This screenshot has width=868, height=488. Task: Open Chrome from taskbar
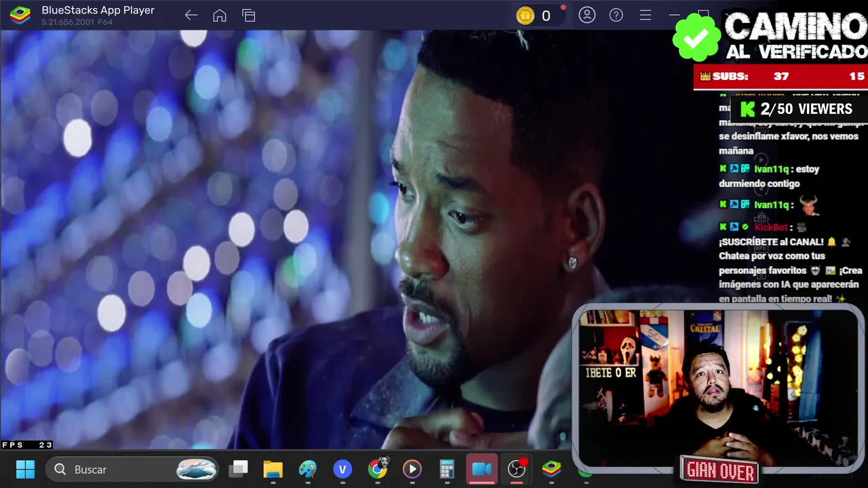pyautogui.click(x=378, y=468)
